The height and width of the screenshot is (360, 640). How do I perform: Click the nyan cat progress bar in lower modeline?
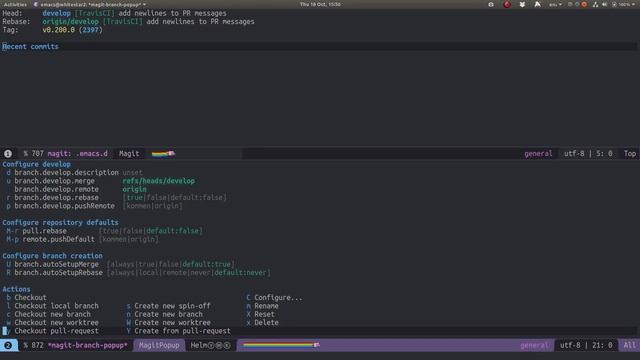coord(281,345)
